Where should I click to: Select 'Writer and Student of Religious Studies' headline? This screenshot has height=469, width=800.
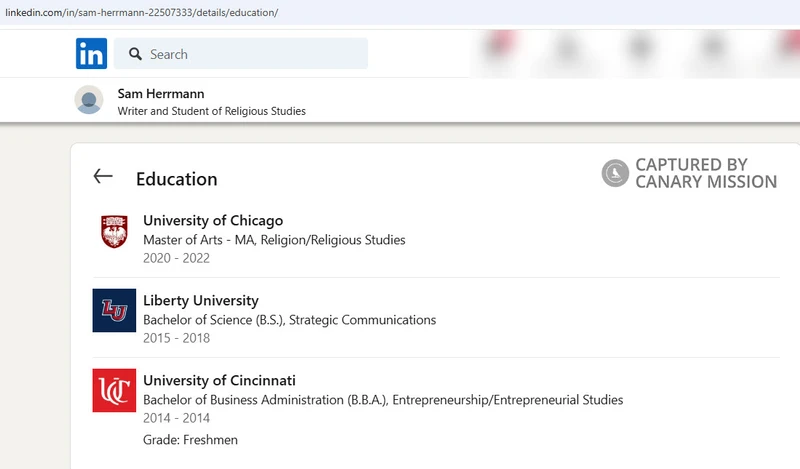(x=212, y=111)
